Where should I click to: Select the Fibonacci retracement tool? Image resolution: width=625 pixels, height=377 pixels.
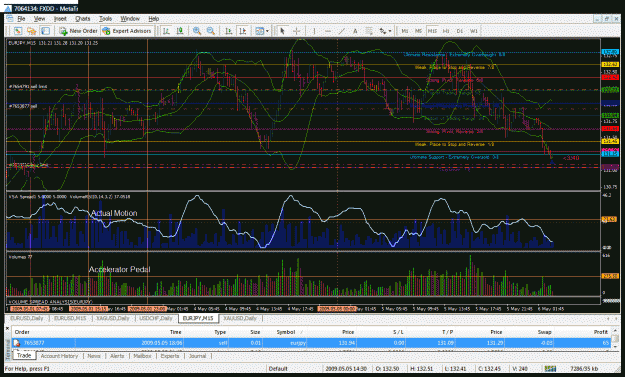(x=369, y=31)
